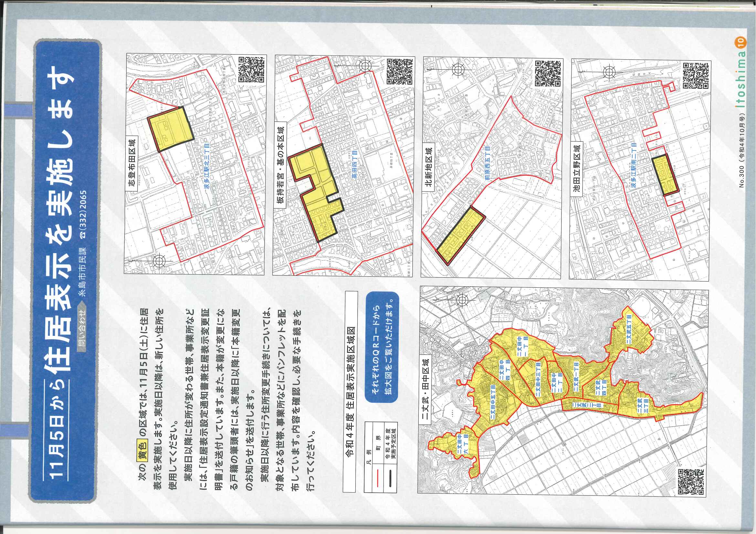Click the blue 前原西五丁目 map label

(488, 163)
